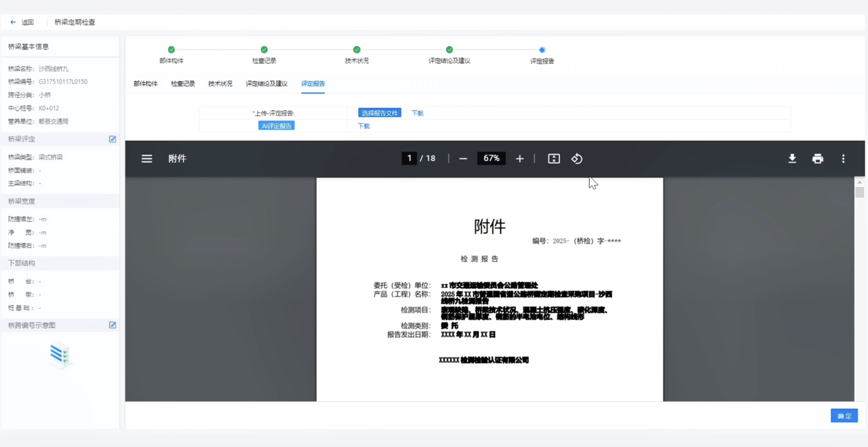Edit the 桥梁评定 section
Image resolution: width=868 pixels, height=447 pixels.
pos(113,139)
